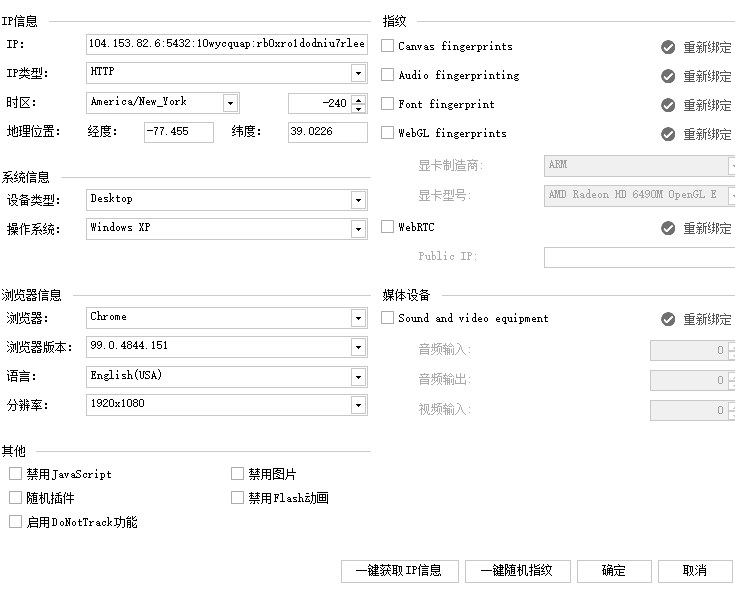Click the rebind checkmark icon beside Canvas fingerprints
Screen dimensions: 735x593
668,47
